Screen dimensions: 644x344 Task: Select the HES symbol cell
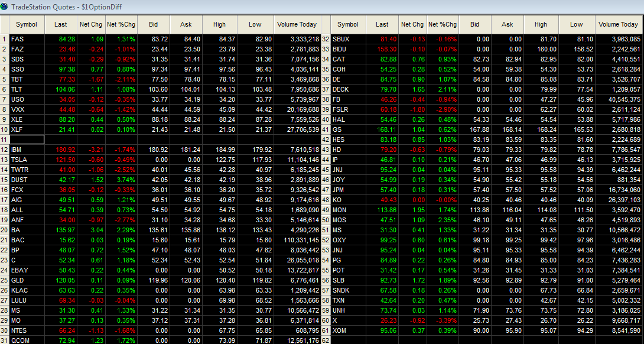pos(348,139)
